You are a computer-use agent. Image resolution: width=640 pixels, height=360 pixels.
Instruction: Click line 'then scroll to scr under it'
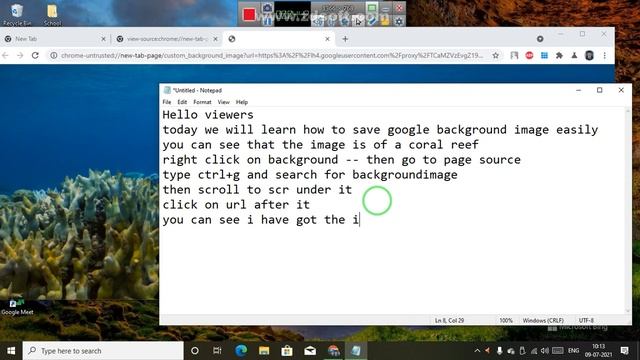point(257,190)
